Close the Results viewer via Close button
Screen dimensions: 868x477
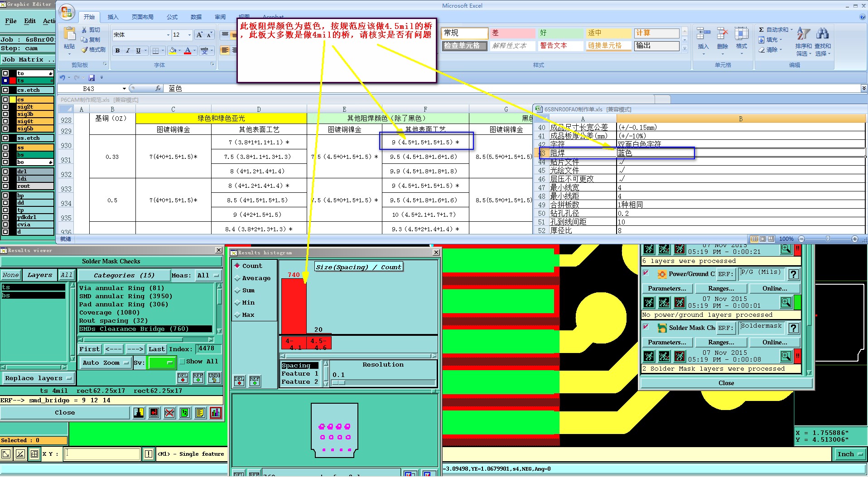click(x=65, y=412)
